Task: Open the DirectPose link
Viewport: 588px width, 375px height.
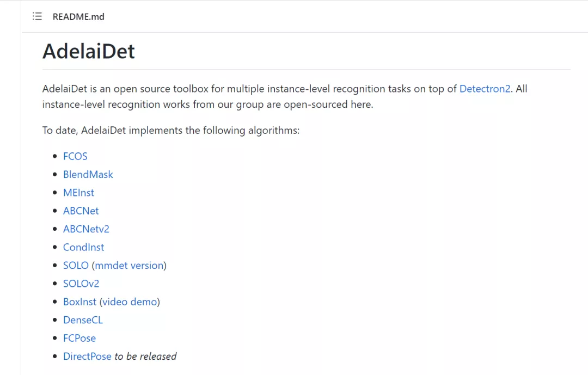Action: pos(87,356)
